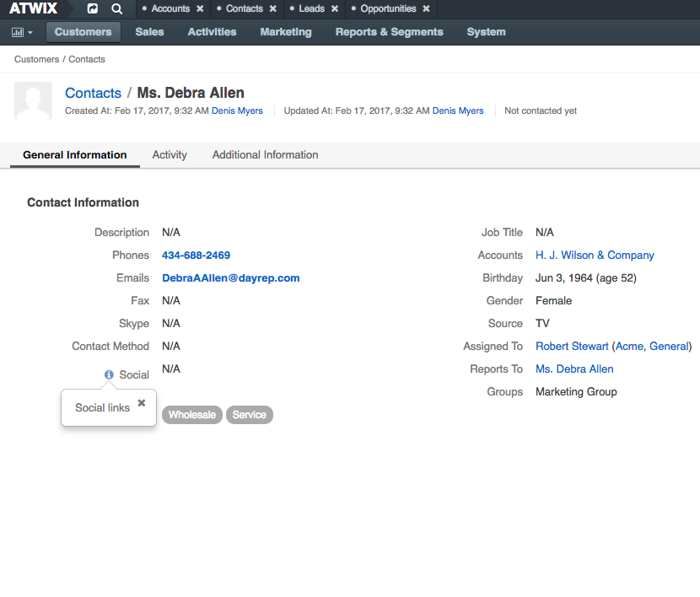Select the Ms. Debra Allen page title
The height and width of the screenshot is (597, 700).
click(191, 93)
